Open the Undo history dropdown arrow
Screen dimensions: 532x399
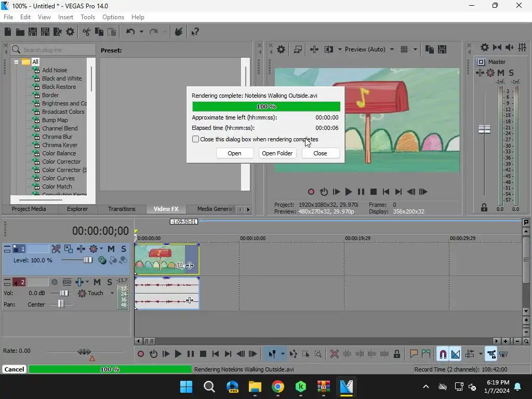[141, 32]
